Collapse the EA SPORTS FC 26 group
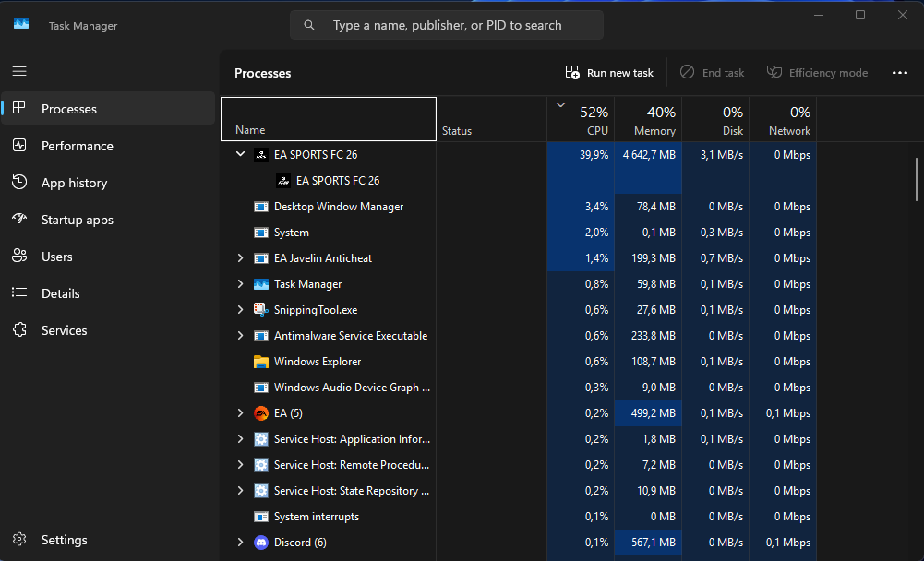This screenshot has width=924, height=561. point(240,154)
